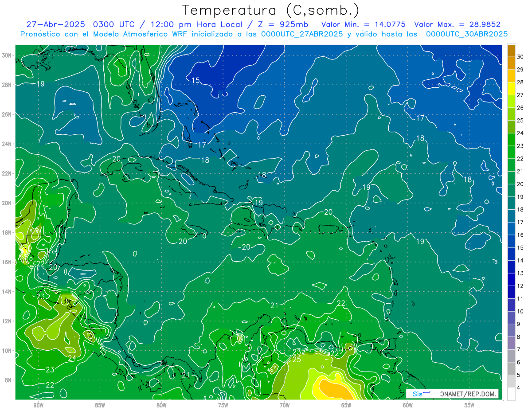Click the white legend swatch below 4
The height and width of the screenshot is (411, 532).
click(x=511, y=394)
